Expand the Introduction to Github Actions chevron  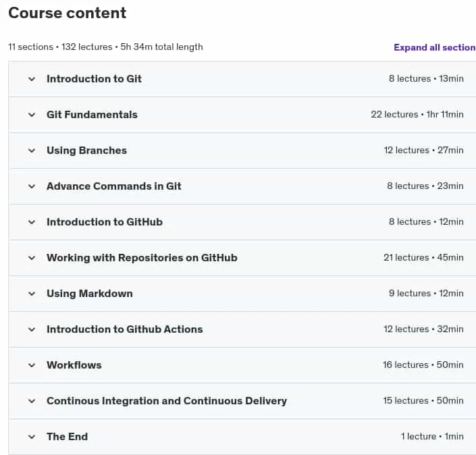click(32, 329)
